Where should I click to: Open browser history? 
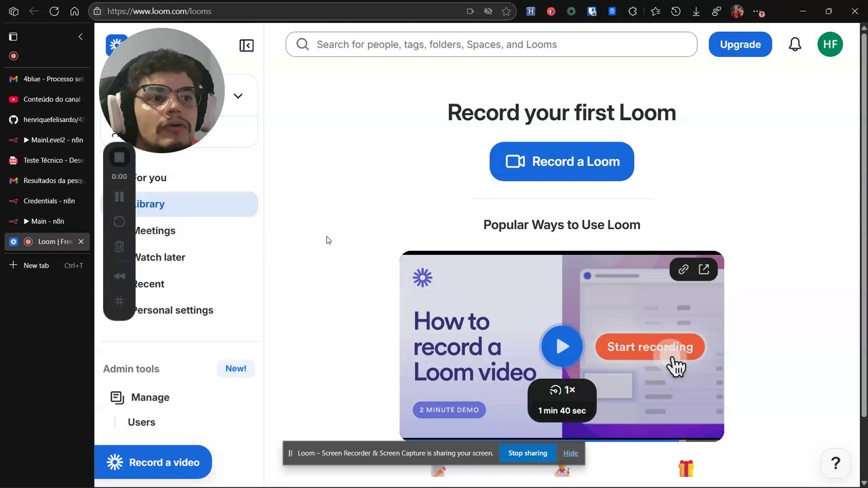(675, 12)
